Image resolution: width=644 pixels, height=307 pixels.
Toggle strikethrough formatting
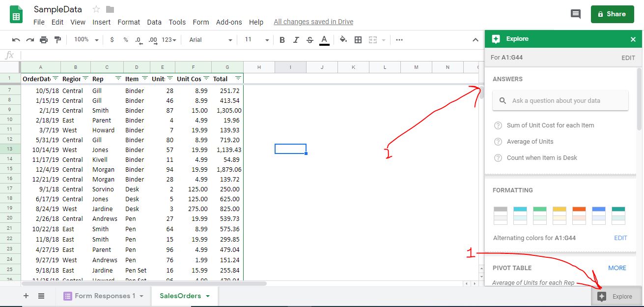point(309,40)
